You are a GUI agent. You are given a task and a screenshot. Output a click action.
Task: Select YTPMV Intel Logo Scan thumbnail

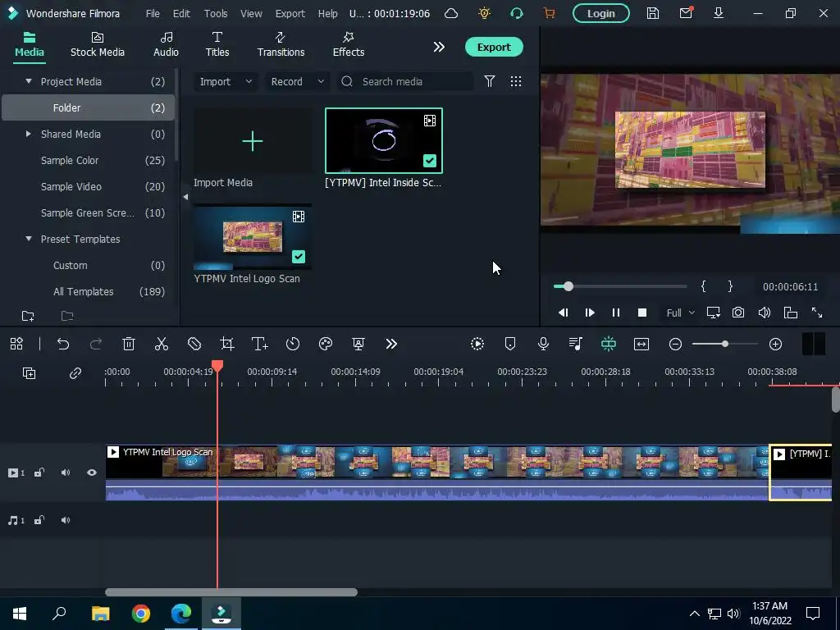coord(253,237)
